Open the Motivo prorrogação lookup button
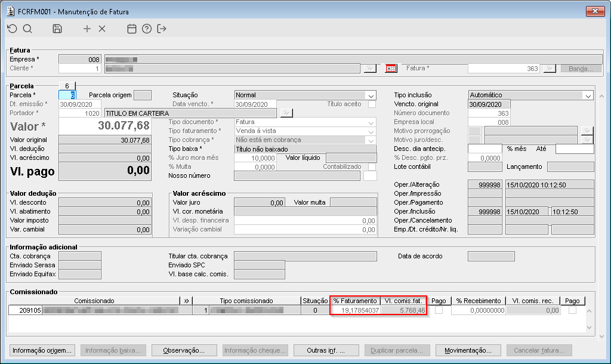Image resolution: width=611 pixels, height=364 pixels. point(587,131)
